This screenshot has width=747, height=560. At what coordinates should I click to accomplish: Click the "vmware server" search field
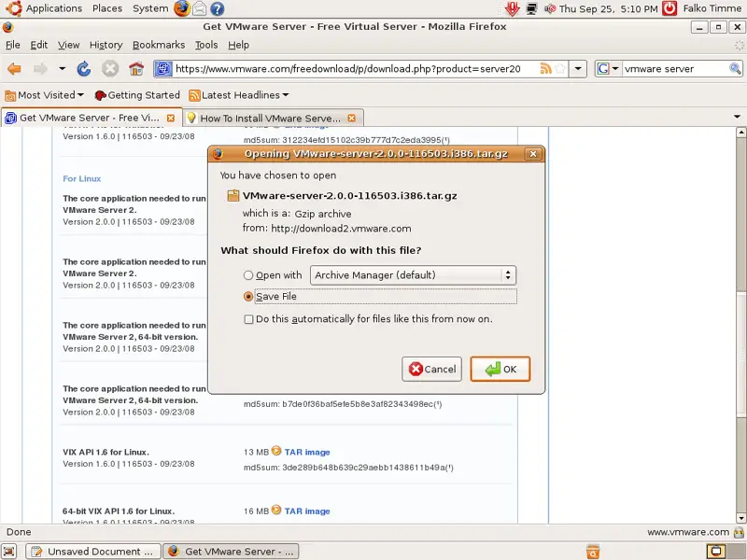pyautogui.click(x=674, y=69)
